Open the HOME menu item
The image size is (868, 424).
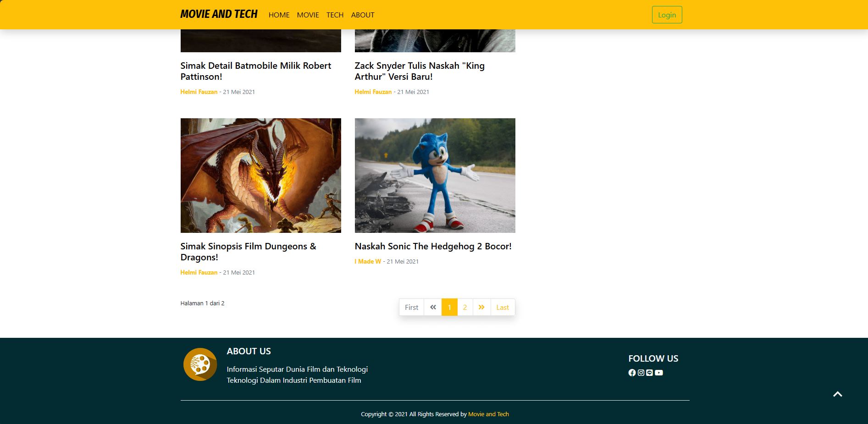click(x=279, y=15)
